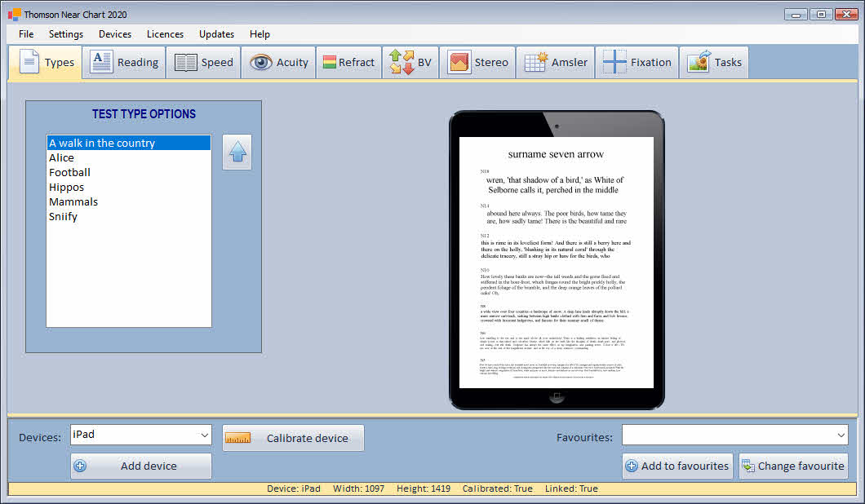Open the Tasks tab
Screen dimensions: 865x504
[715, 63]
